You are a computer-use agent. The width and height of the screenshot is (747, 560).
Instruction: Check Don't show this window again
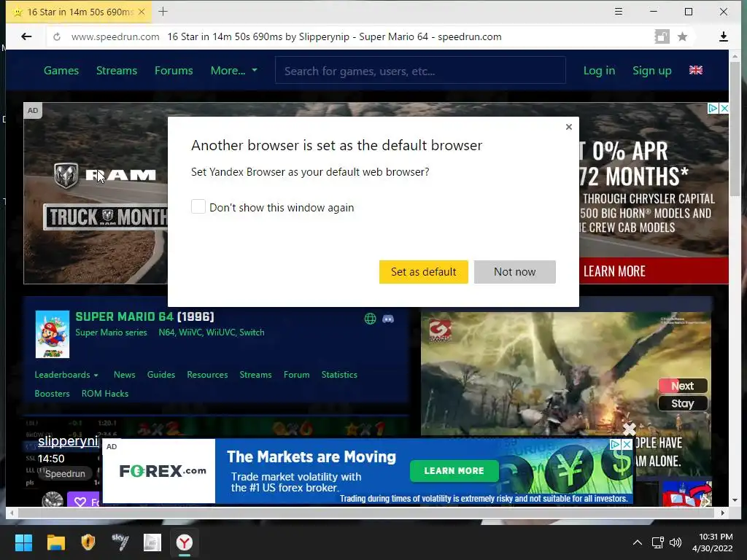pyautogui.click(x=198, y=206)
